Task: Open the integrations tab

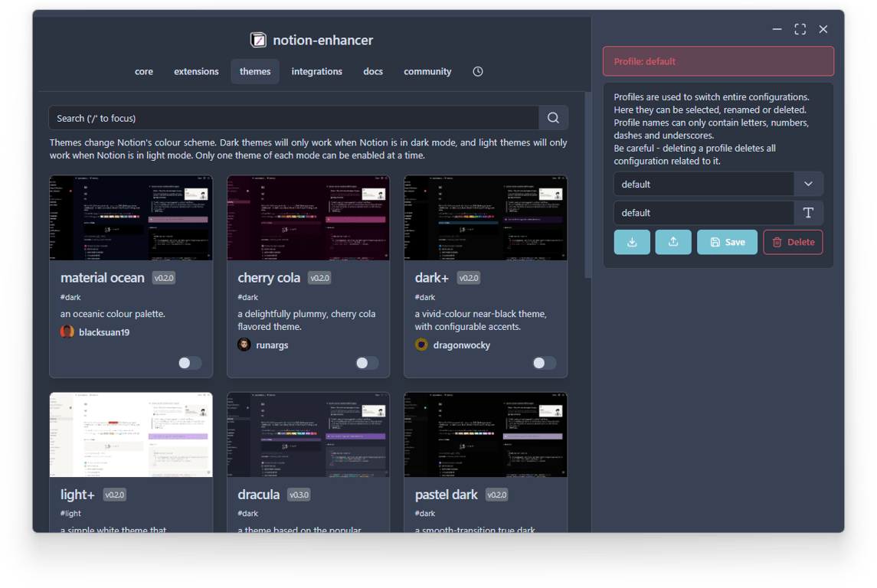Action: [316, 71]
